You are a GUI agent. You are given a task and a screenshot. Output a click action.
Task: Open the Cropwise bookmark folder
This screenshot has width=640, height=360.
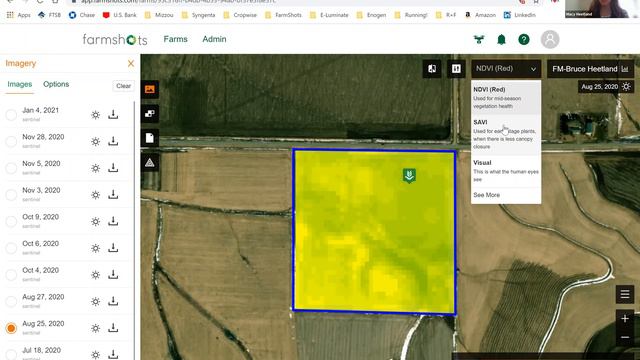pyautogui.click(x=240, y=15)
